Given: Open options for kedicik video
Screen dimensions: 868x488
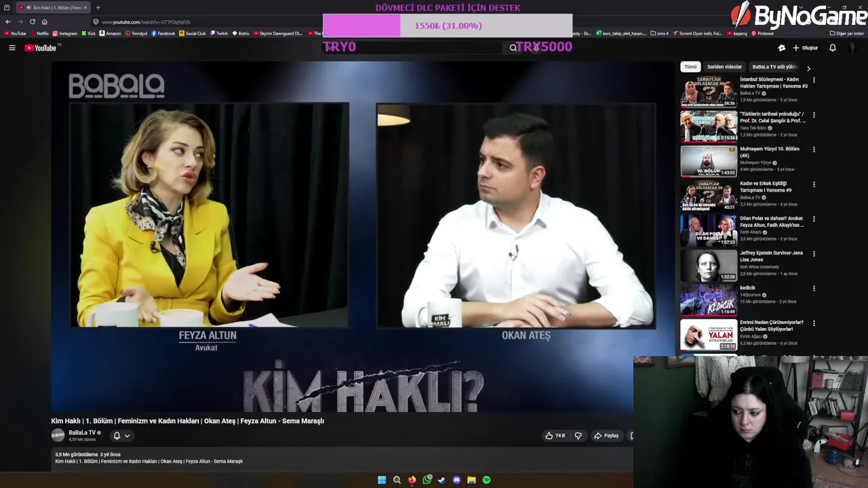Looking at the screenshot, I should click(814, 289).
